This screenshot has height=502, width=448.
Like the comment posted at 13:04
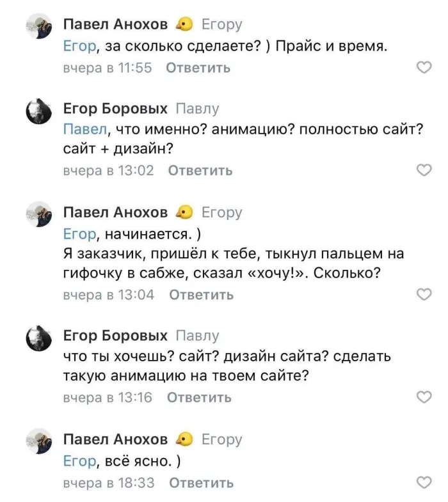[424, 294]
